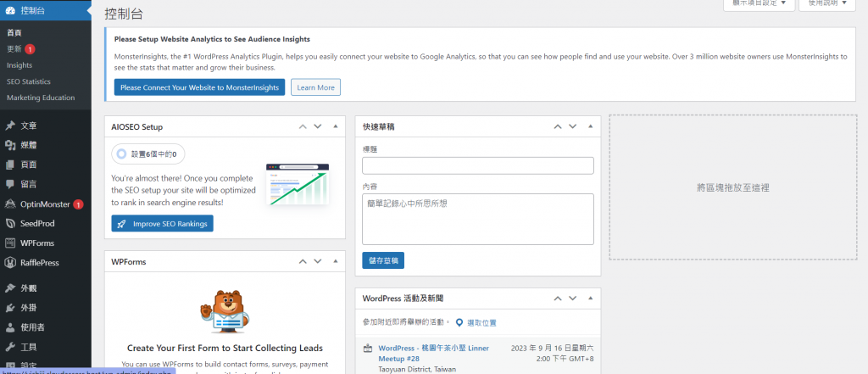The height and width of the screenshot is (374, 868).
Task: Click the user icon beside 使用者
Action: point(10,327)
